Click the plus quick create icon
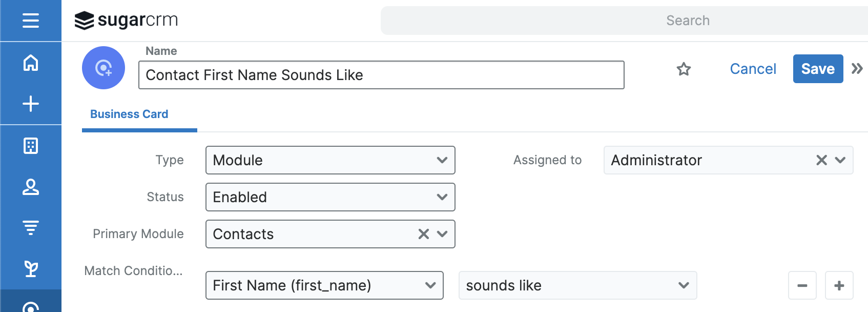This screenshot has height=312, width=868. [x=31, y=104]
